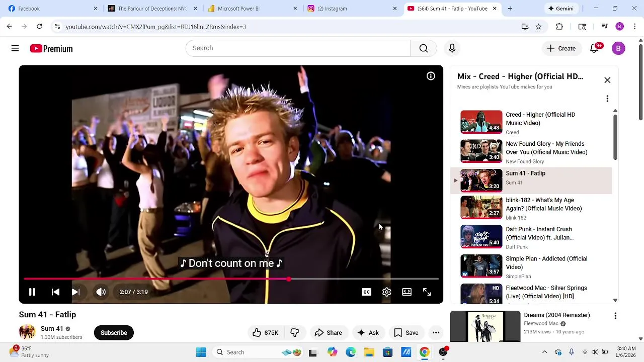Select blink-182 What's My Age Again
This screenshot has height=362, width=644.
(x=531, y=208)
